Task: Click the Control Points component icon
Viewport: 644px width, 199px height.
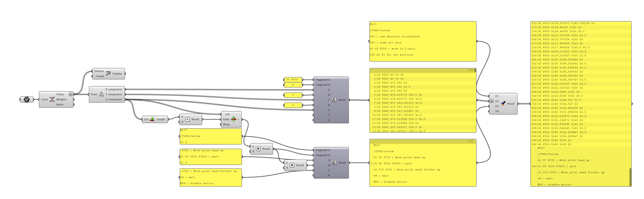Action: [x=52, y=99]
